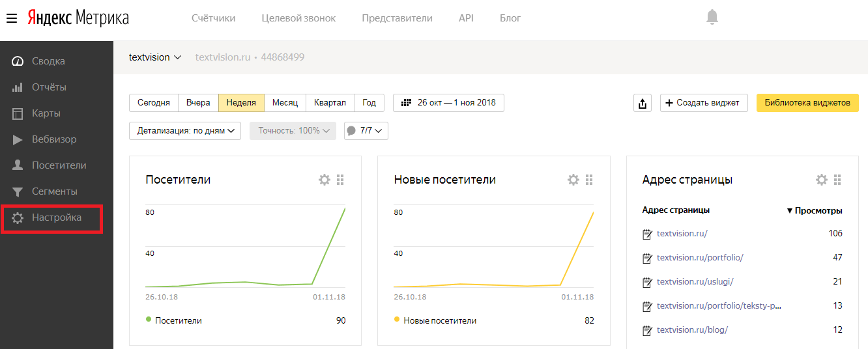
Task: Click the export share icon button
Action: click(643, 103)
